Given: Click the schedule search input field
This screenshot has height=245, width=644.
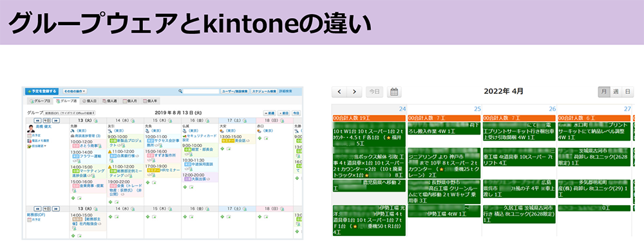Looking at the screenshot, I should pyautogui.click(x=201, y=91).
